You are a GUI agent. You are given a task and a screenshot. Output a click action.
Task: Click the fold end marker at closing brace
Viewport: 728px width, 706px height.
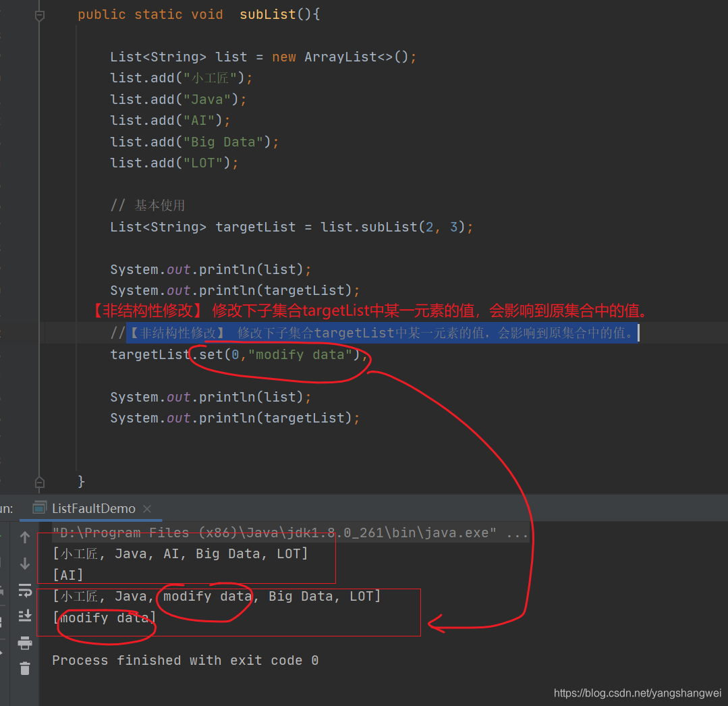coord(40,482)
